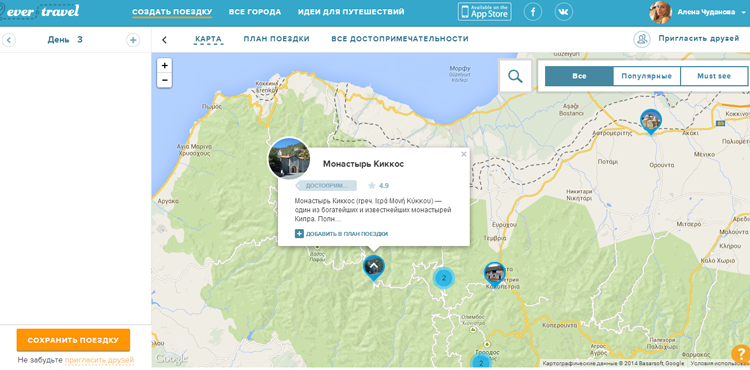Zoom in the map with plus button
750x370 pixels.
point(165,66)
